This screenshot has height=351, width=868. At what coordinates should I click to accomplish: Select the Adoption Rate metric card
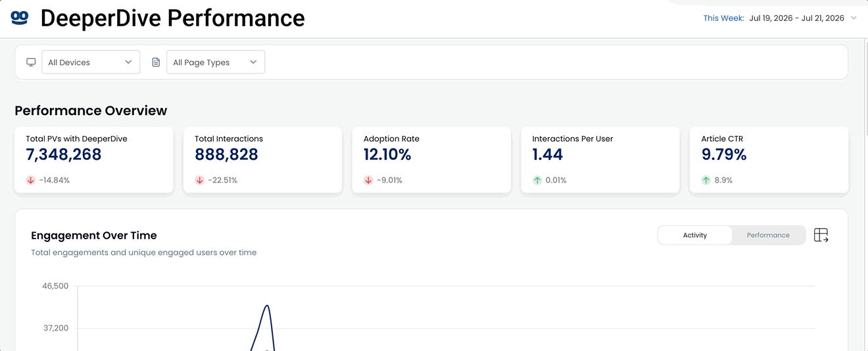[x=431, y=160]
